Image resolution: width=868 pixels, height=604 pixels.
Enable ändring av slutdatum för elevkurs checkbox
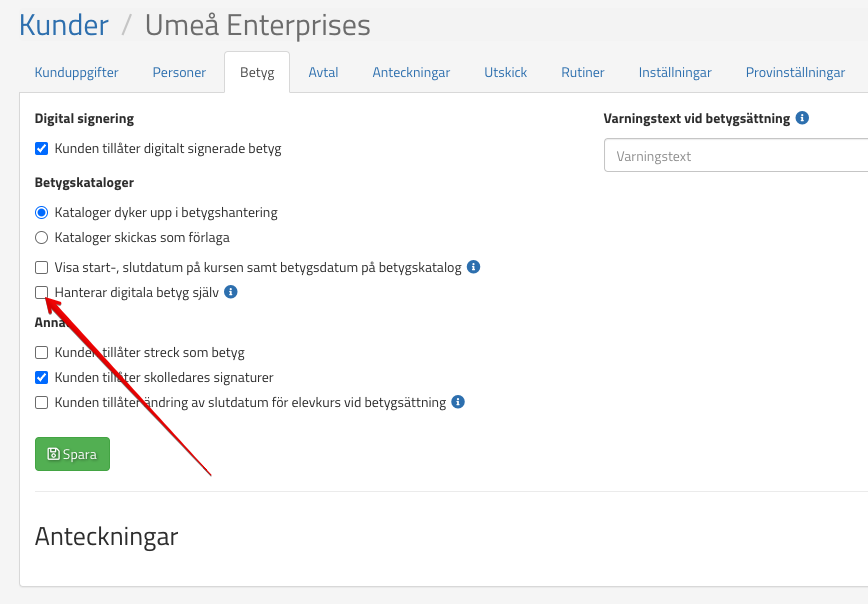point(41,402)
